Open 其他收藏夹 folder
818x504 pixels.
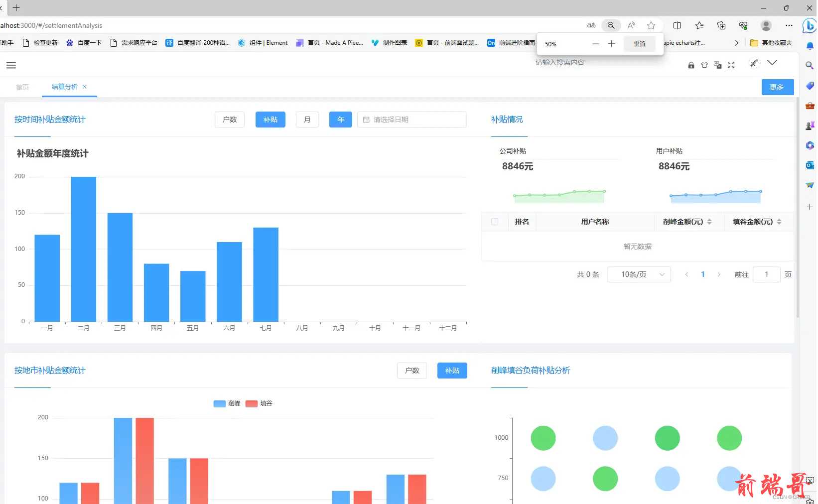(x=771, y=43)
